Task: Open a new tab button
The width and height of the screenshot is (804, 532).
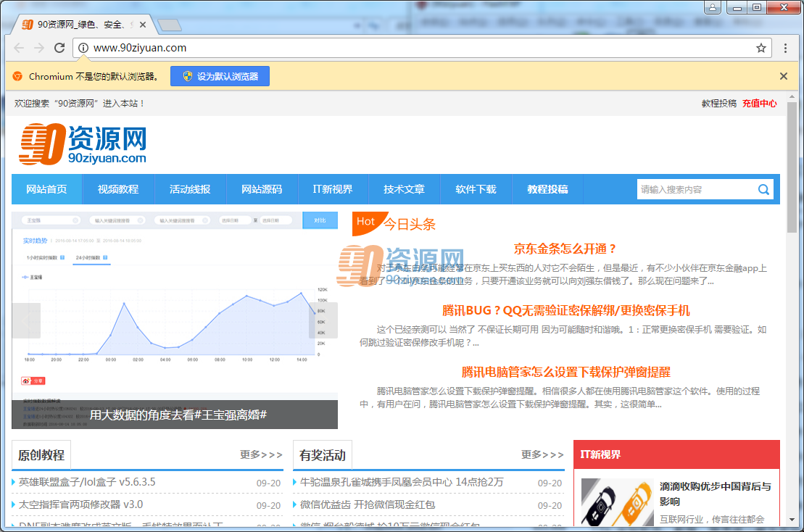Action: [x=169, y=25]
